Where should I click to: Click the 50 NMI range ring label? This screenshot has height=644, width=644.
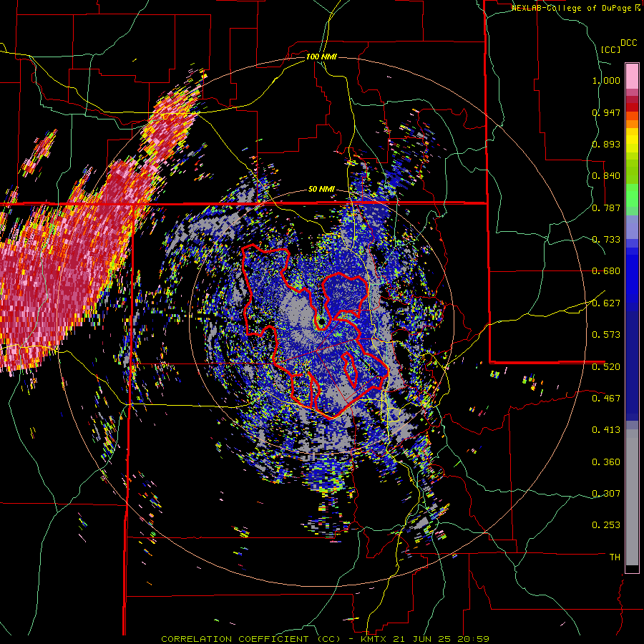coord(321,190)
